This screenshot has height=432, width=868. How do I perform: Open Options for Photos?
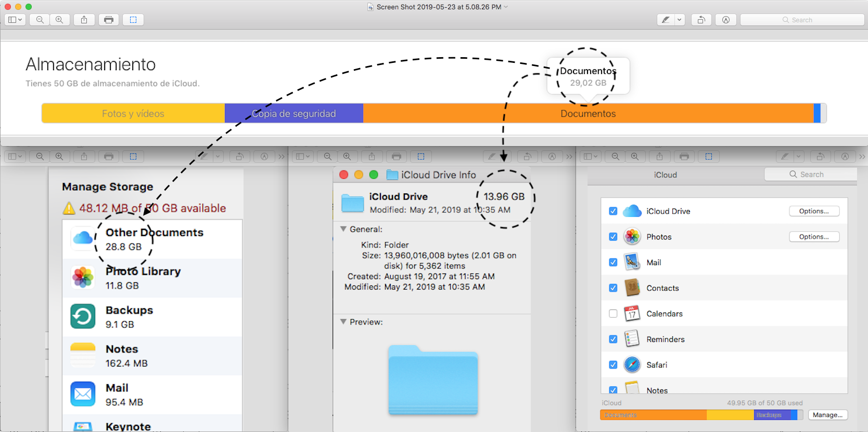pos(814,237)
